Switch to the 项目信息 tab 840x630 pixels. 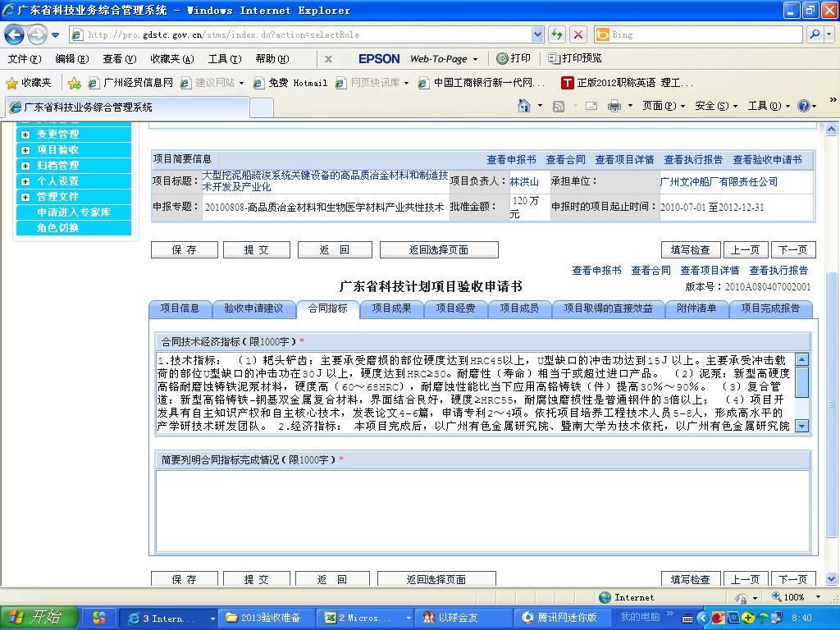point(180,308)
